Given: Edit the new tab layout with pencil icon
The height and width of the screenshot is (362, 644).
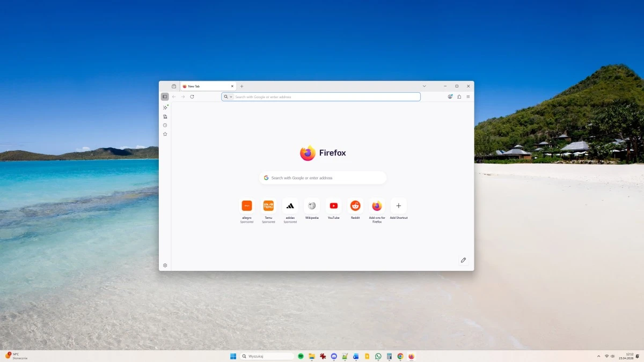Looking at the screenshot, I should pos(463,260).
